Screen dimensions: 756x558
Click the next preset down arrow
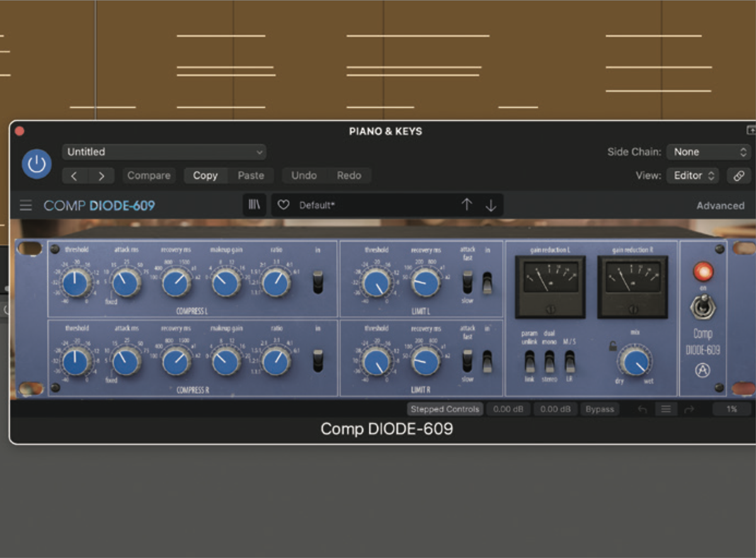(x=491, y=205)
